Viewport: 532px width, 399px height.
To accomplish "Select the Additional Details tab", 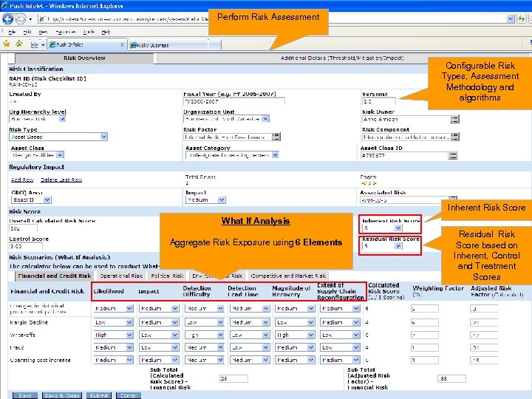I will tap(342, 58).
